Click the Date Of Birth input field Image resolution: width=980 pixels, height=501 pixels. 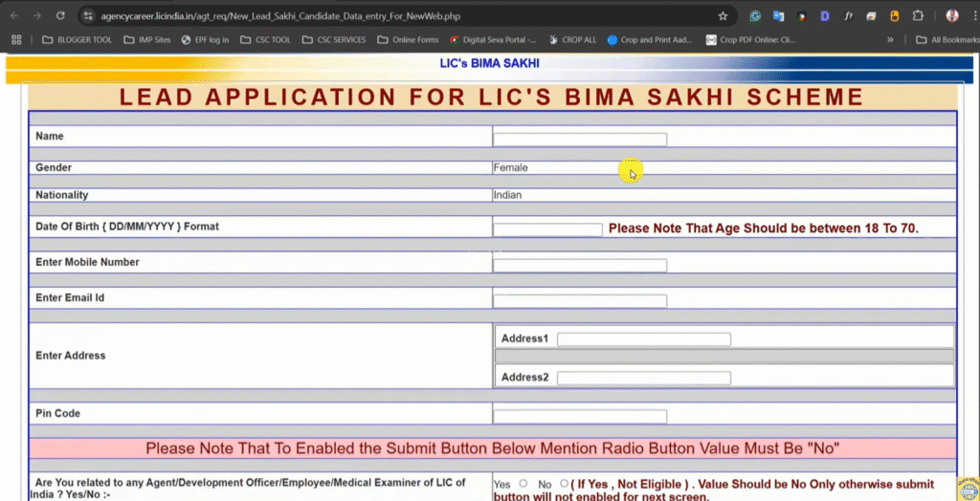click(x=547, y=229)
